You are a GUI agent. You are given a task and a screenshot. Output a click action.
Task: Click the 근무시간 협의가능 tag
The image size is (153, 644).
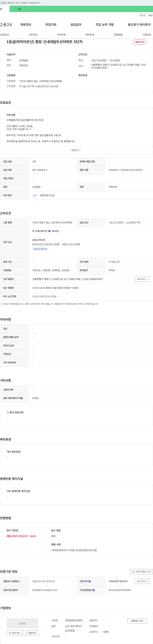pos(40,249)
